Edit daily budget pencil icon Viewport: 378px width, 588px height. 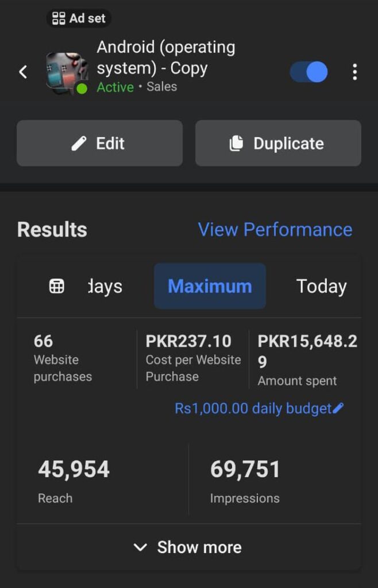[338, 408]
